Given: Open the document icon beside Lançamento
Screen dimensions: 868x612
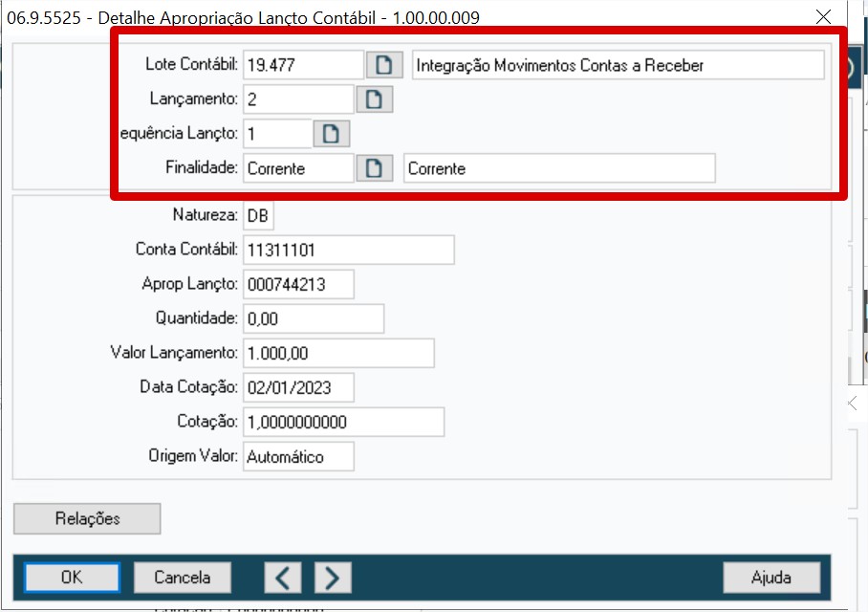Looking at the screenshot, I should tap(374, 99).
